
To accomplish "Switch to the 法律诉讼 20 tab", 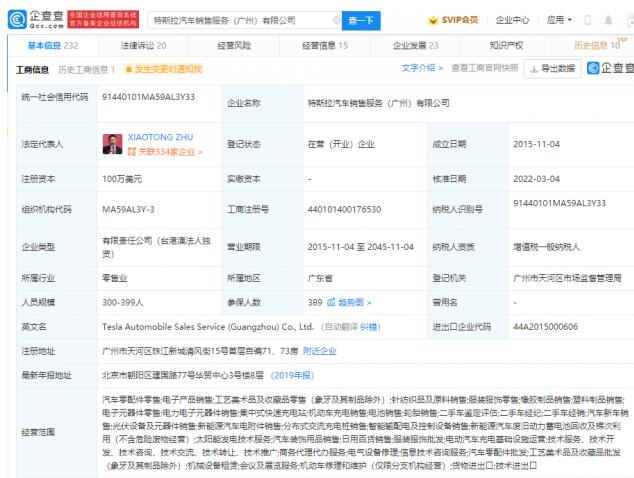I will [143, 46].
